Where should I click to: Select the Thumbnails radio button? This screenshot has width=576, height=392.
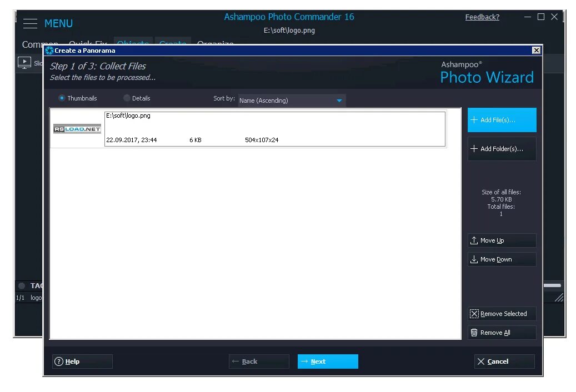(x=62, y=98)
